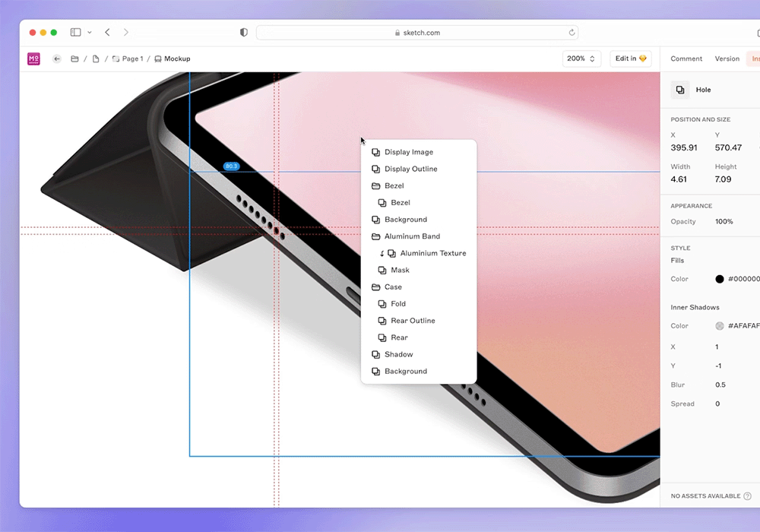The width and height of the screenshot is (760, 532).
Task: Switch to the Version tab
Action: (x=727, y=59)
